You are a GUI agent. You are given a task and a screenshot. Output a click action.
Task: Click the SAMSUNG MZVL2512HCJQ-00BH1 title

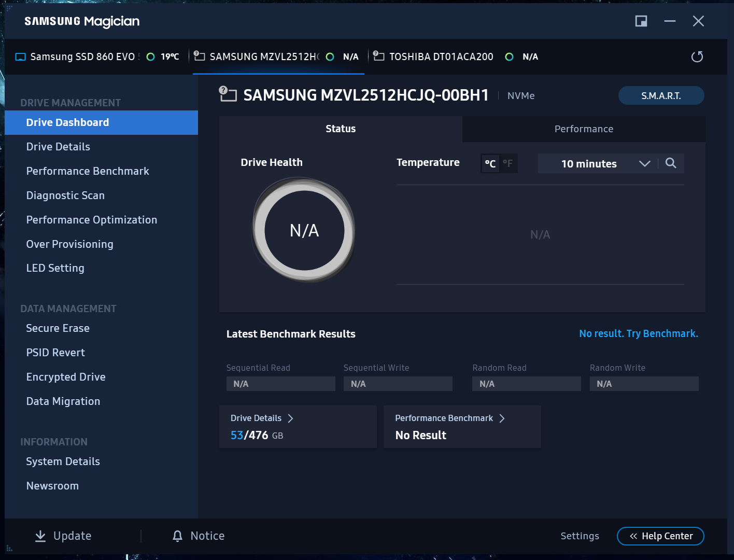point(366,95)
